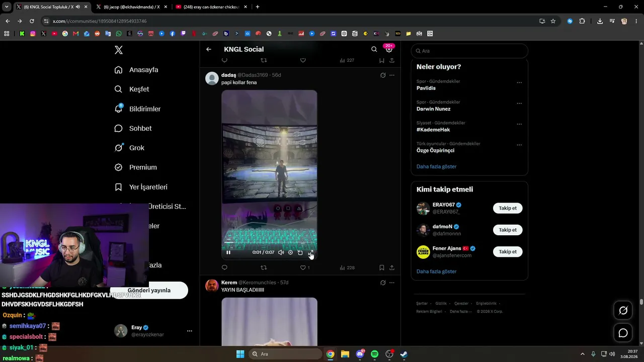Enable picture-in-picture for the video
The image size is (644, 362).
point(300,252)
